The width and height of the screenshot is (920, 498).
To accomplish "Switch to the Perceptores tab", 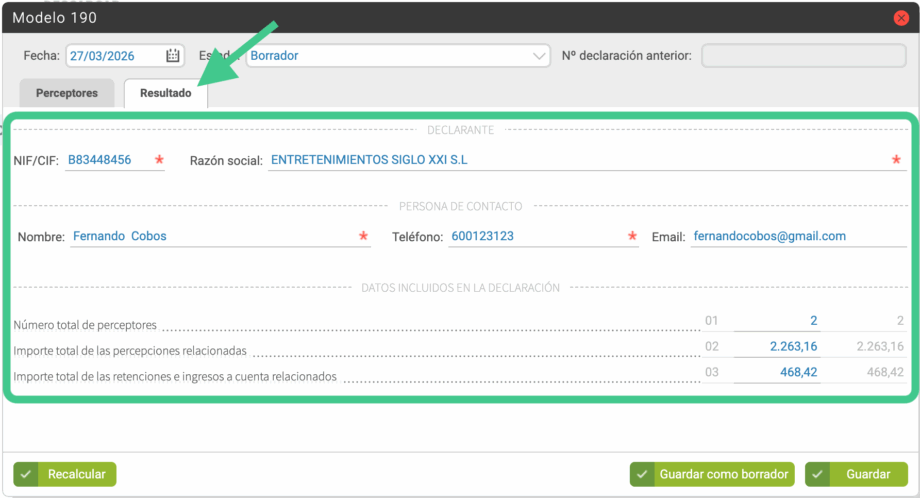I will (67, 93).
